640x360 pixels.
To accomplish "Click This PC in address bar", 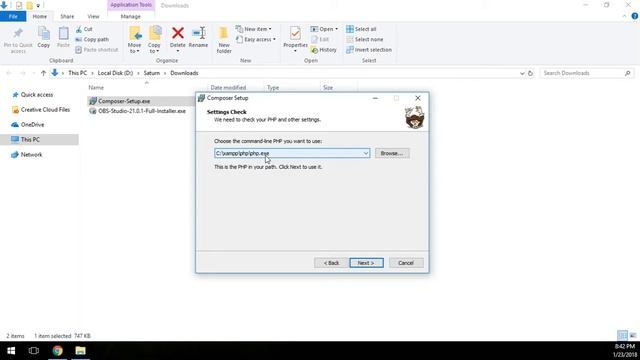I will tap(78, 73).
